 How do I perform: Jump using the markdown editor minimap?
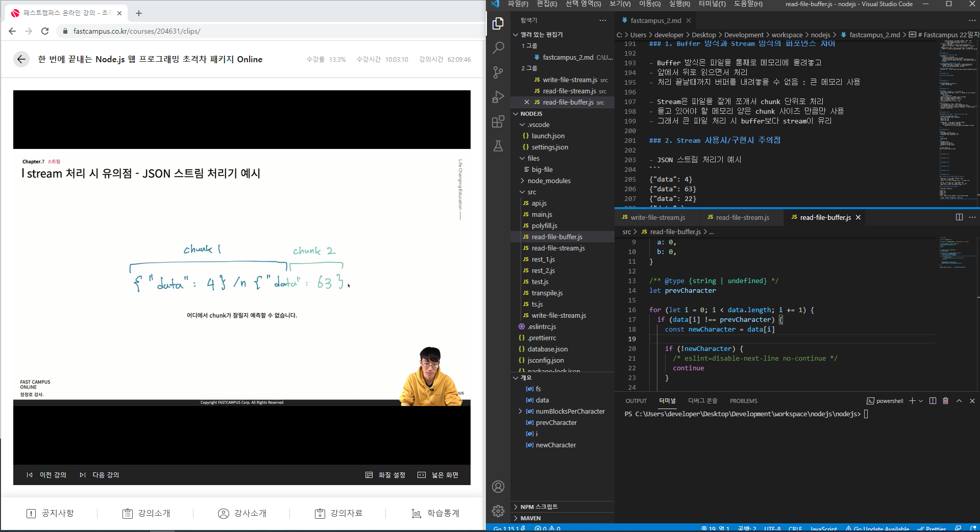click(958, 120)
